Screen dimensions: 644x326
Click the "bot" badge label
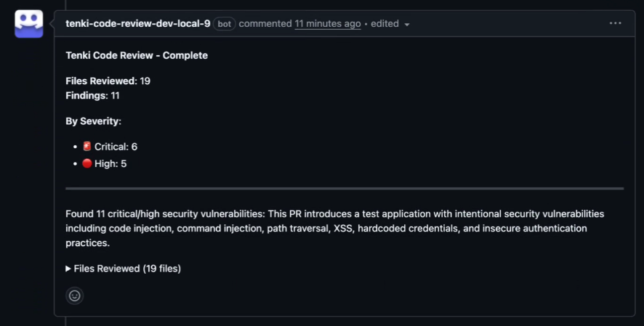pyautogui.click(x=225, y=24)
